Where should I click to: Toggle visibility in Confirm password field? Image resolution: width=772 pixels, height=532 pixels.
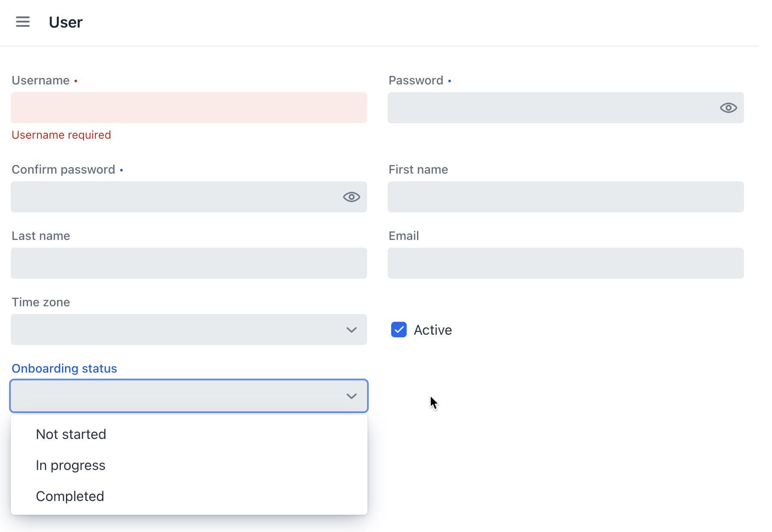pos(351,197)
